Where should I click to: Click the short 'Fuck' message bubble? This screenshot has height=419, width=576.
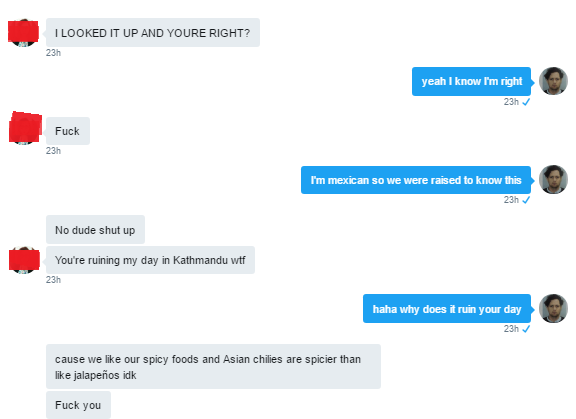tap(68, 131)
